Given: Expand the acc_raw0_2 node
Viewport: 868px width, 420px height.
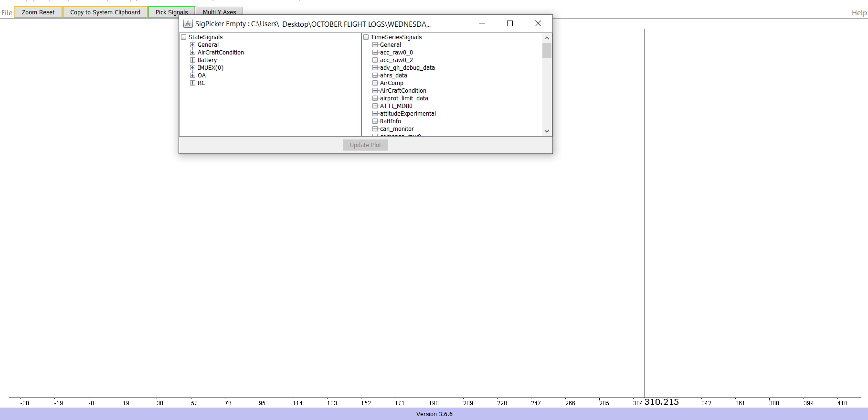Looking at the screenshot, I should click(x=375, y=60).
